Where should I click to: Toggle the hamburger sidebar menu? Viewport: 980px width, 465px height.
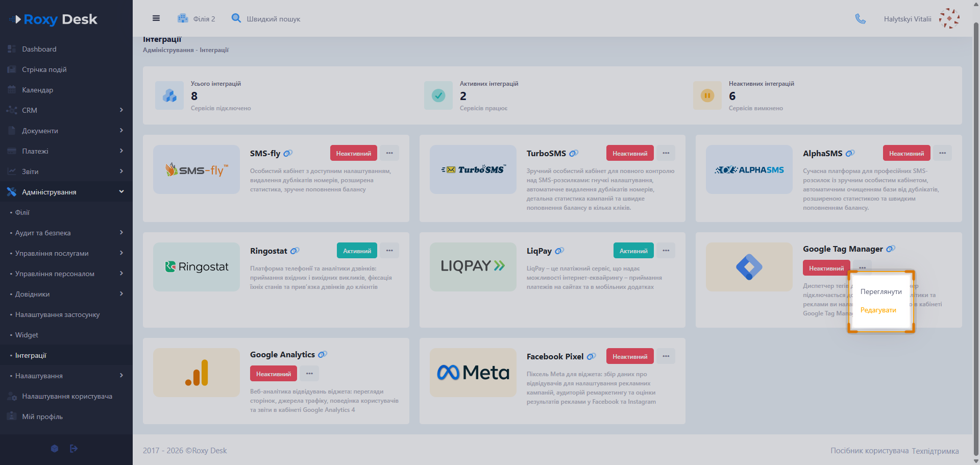[156, 18]
